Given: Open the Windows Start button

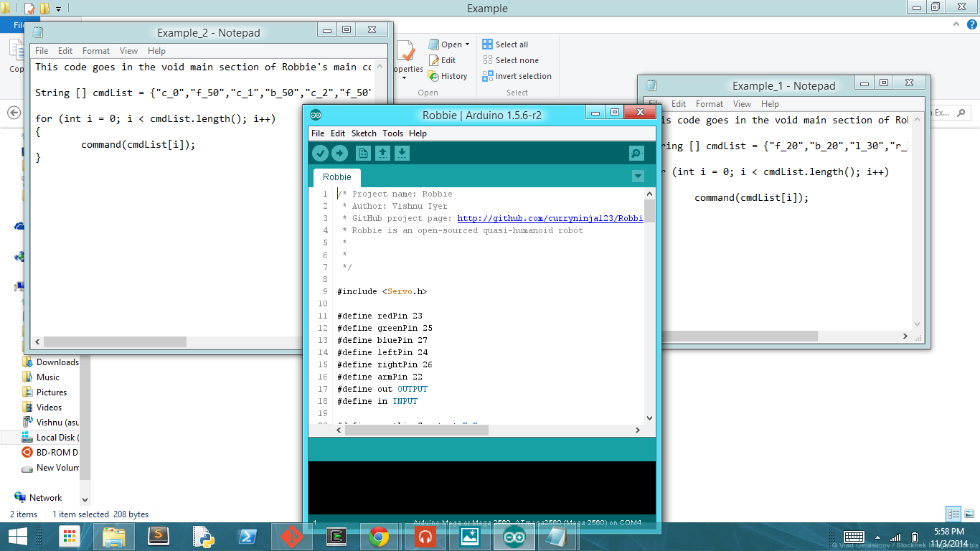Looking at the screenshot, I should pos(17,537).
